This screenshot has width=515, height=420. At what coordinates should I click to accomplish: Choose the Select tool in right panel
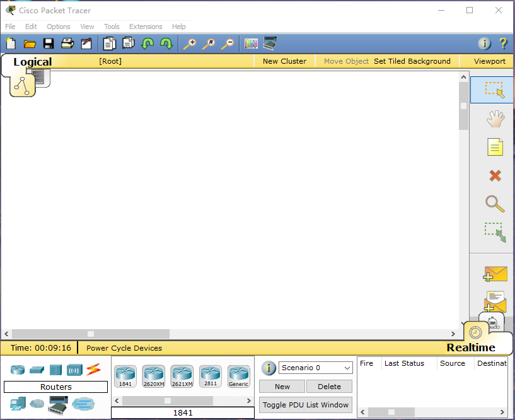491,90
